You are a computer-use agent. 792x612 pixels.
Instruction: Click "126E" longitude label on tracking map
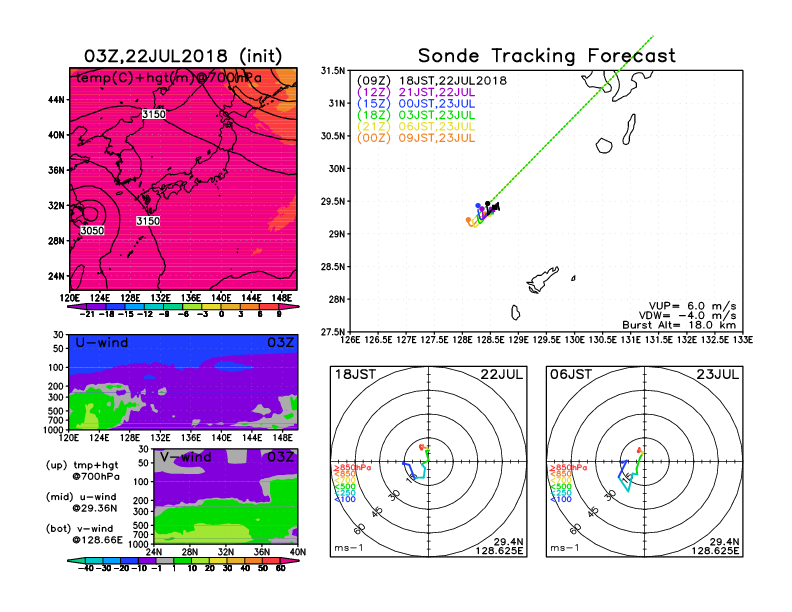(x=350, y=340)
